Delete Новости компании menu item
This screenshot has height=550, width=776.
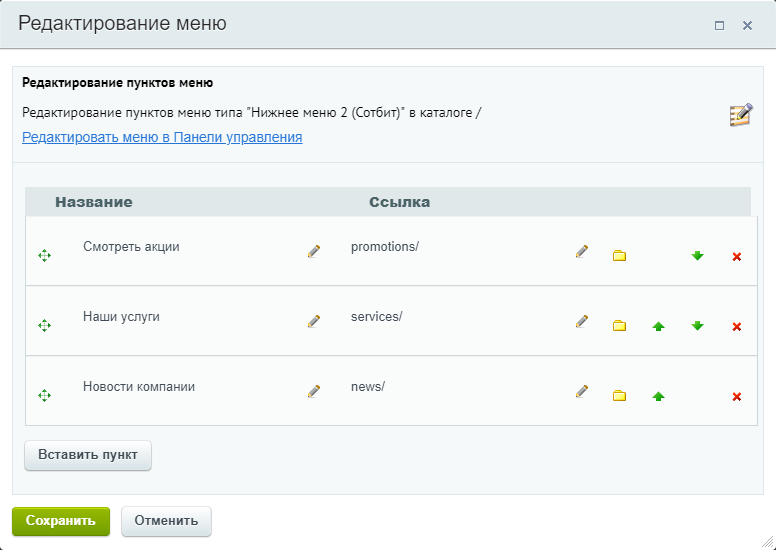(736, 397)
